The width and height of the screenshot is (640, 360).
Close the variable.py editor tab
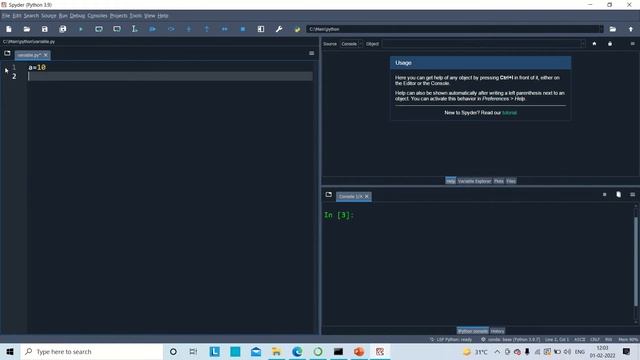pos(46,55)
